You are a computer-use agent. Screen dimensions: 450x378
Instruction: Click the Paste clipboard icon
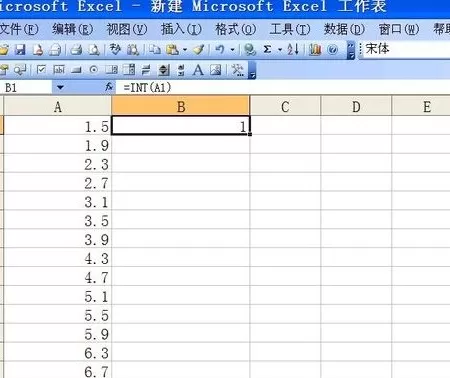click(172, 50)
